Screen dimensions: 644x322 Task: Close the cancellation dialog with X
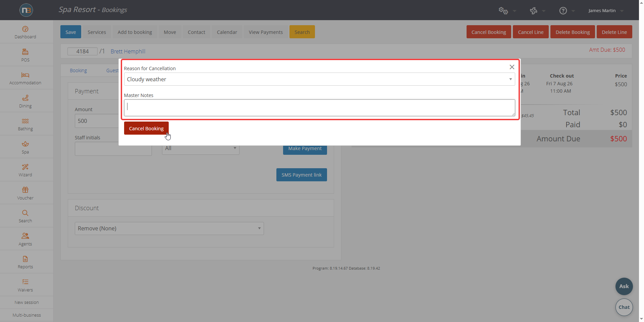pyautogui.click(x=512, y=67)
